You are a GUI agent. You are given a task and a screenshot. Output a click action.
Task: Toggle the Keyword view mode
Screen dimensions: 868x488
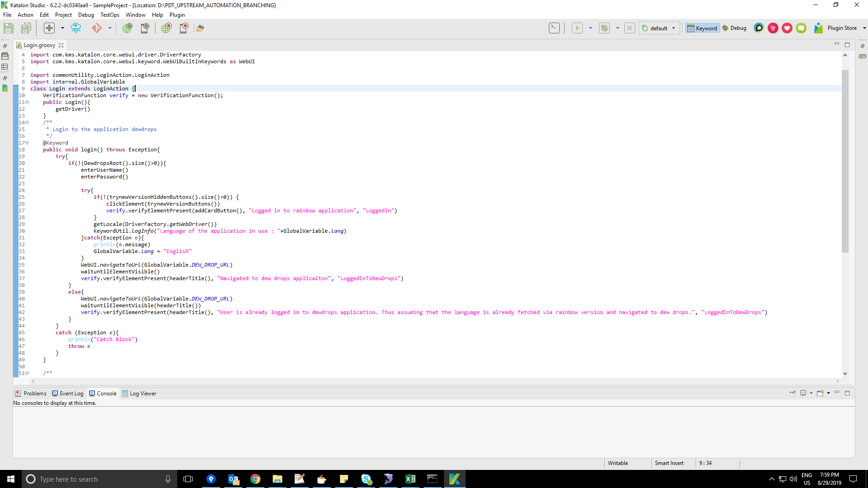(x=702, y=28)
